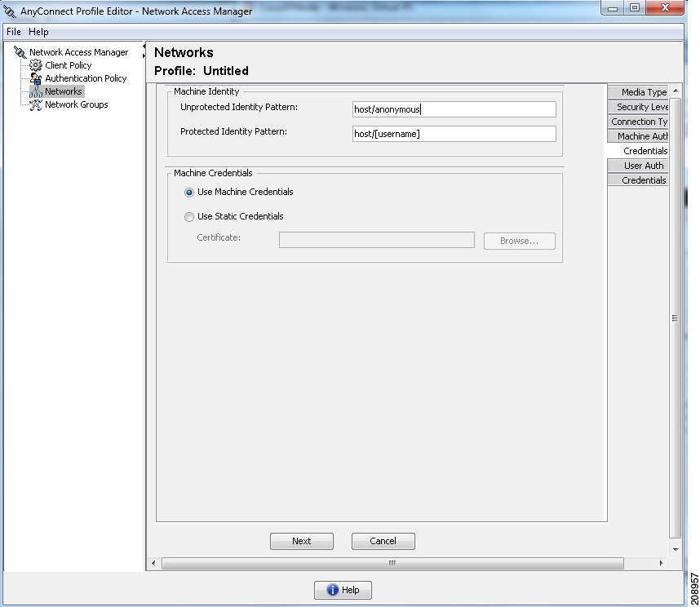This screenshot has width=700, height=607.
Task: Click the Networks tree icon
Action: point(35,91)
